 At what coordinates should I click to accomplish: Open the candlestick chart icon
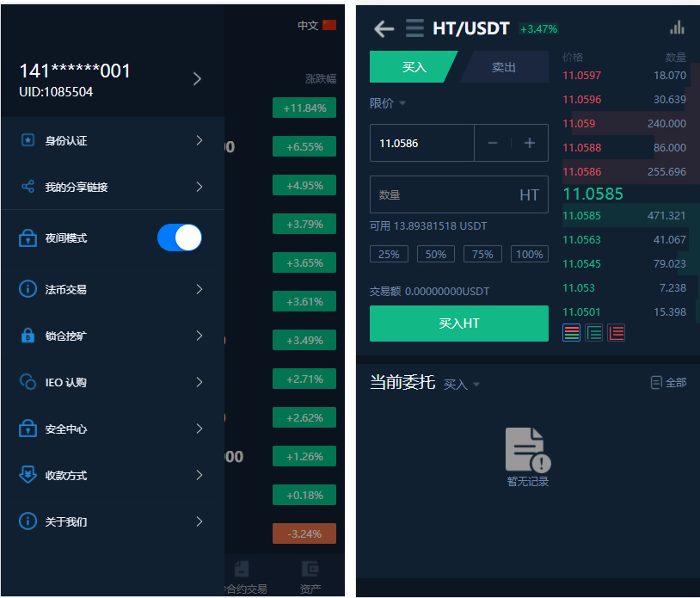pyautogui.click(x=677, y=28)
